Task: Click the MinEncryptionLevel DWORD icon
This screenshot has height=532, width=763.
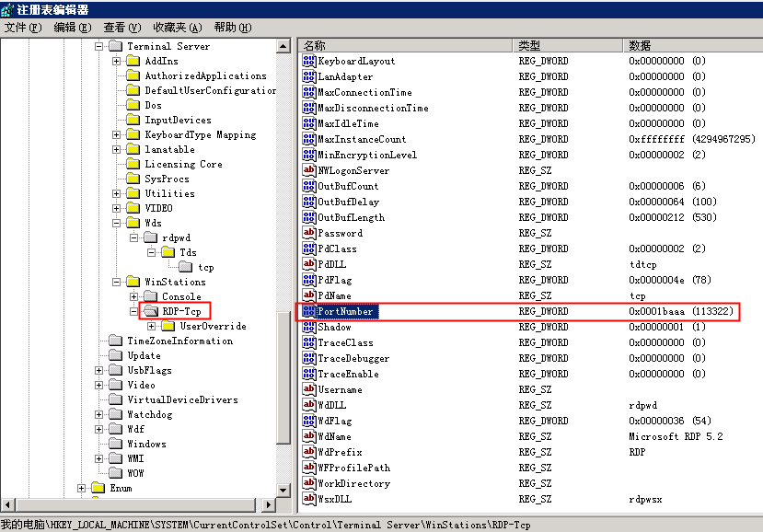Action: (x=309, y=155)
